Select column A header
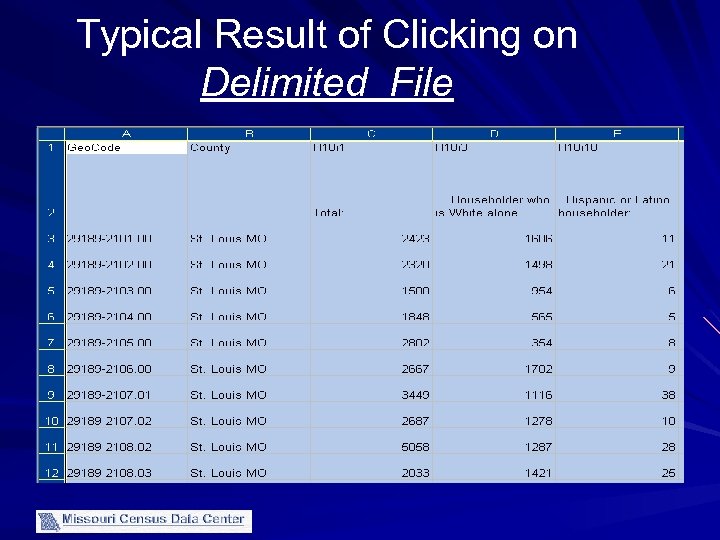720x540 pixels. pyautogui.click(x=126, y=134)
